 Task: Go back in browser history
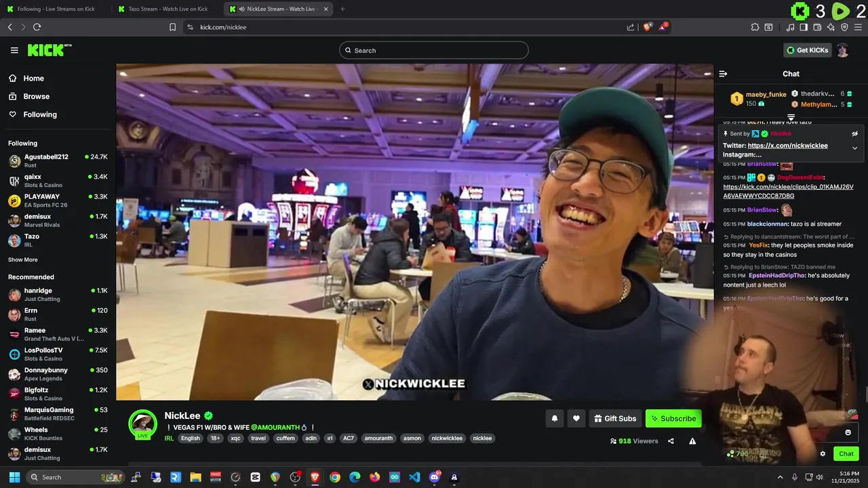[9, 27]
